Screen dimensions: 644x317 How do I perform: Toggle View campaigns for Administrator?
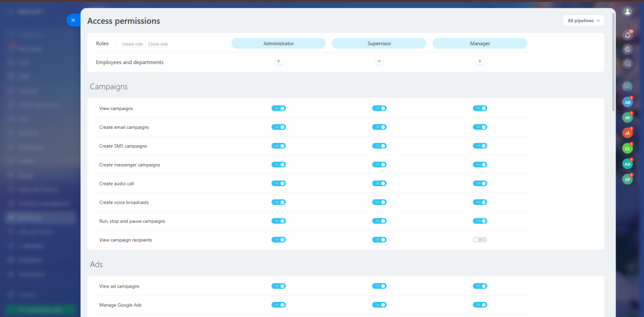tap(279, 108)
